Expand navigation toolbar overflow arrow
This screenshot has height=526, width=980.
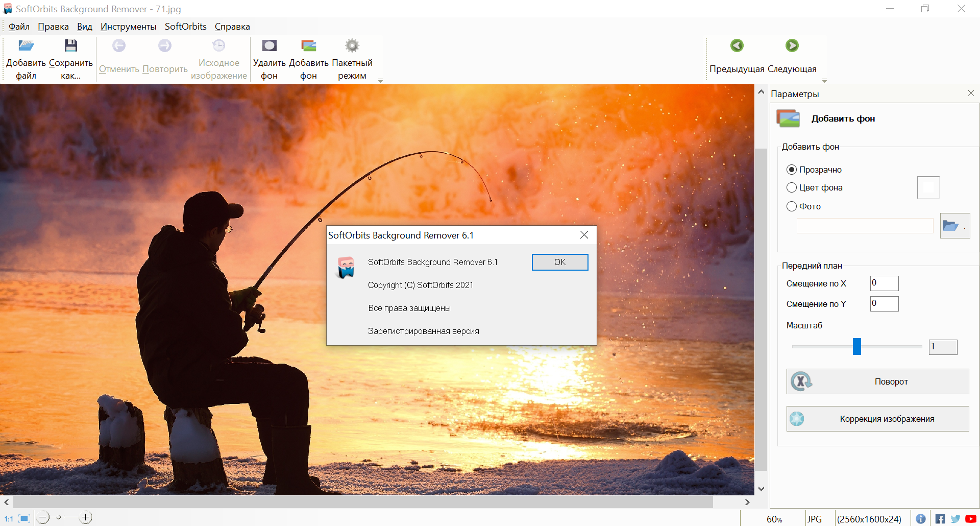(824, 81)
